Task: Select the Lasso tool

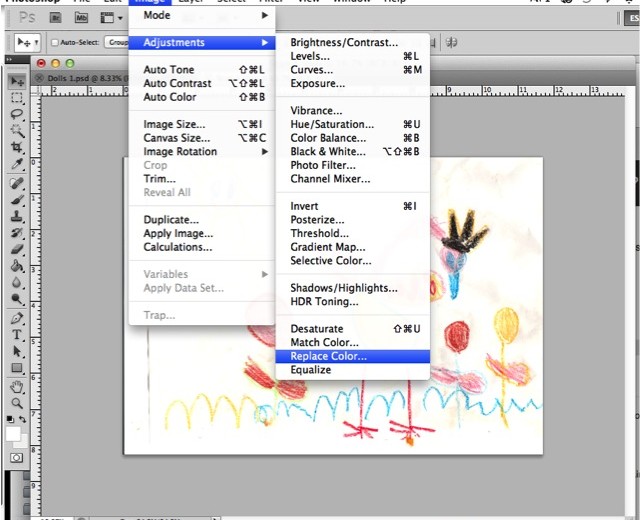Action: click(17, 114)
